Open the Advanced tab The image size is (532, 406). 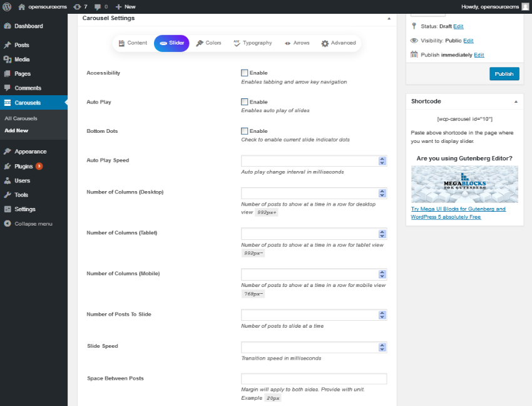pos(339,43)
